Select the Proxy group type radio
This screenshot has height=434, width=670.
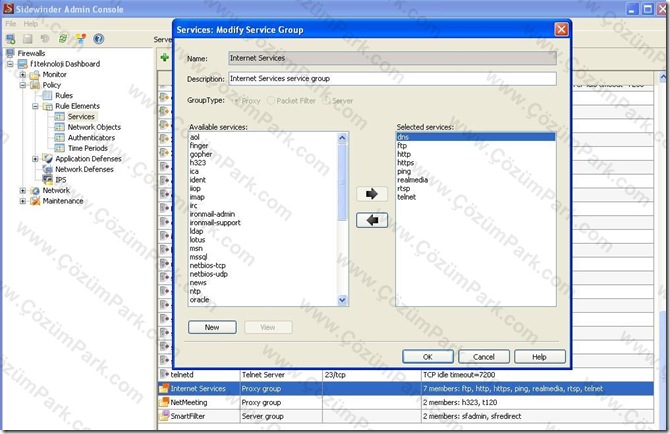(x=237, y=101)
